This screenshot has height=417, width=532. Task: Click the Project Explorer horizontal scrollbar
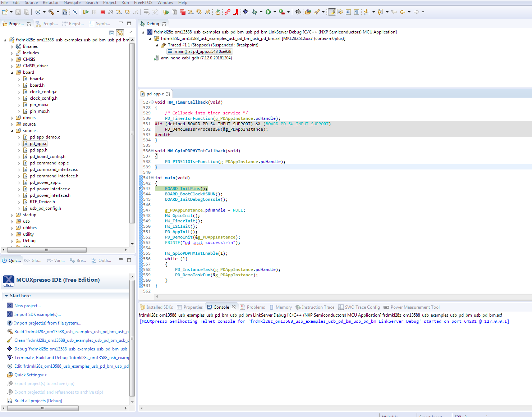pos(47,250)
